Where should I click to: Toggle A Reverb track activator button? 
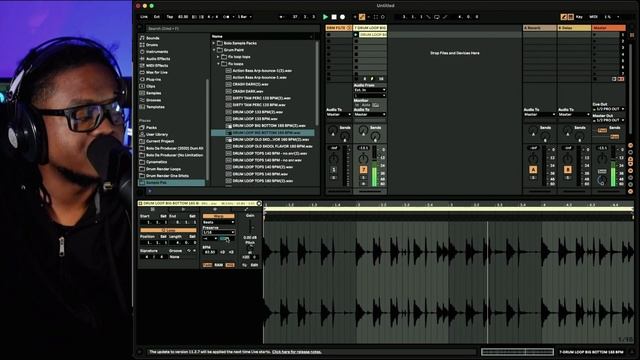[x=533, y=169]
